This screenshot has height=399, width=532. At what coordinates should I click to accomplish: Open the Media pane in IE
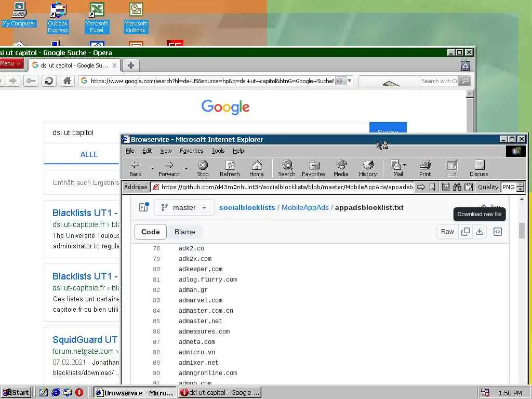pos(341,169)
